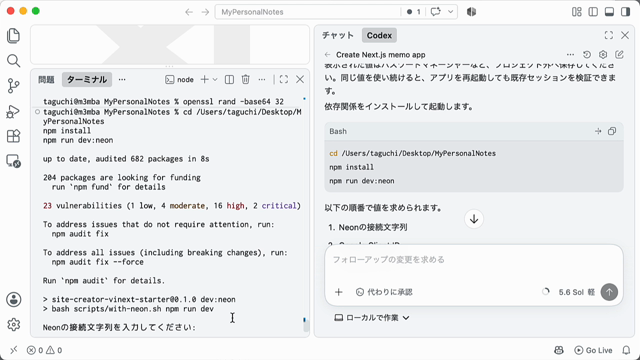
Task: Select the node terminal instance
Action: coord(180,80)
